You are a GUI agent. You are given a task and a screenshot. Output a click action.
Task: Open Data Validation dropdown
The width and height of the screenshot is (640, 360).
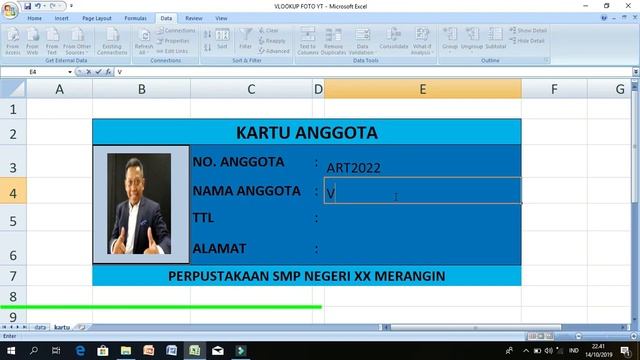(362, 41)
